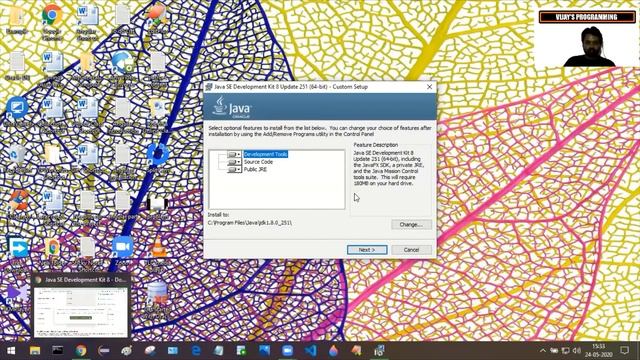
Task: Open the Command Prompt taskbar icon
Action: [58, 351]
